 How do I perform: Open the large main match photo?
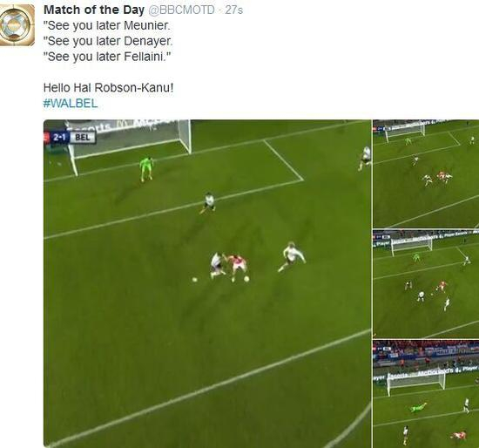click(207, 283)
